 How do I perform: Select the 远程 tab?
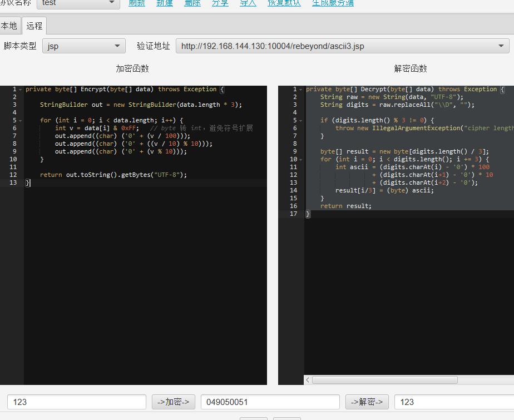(34, 26)
